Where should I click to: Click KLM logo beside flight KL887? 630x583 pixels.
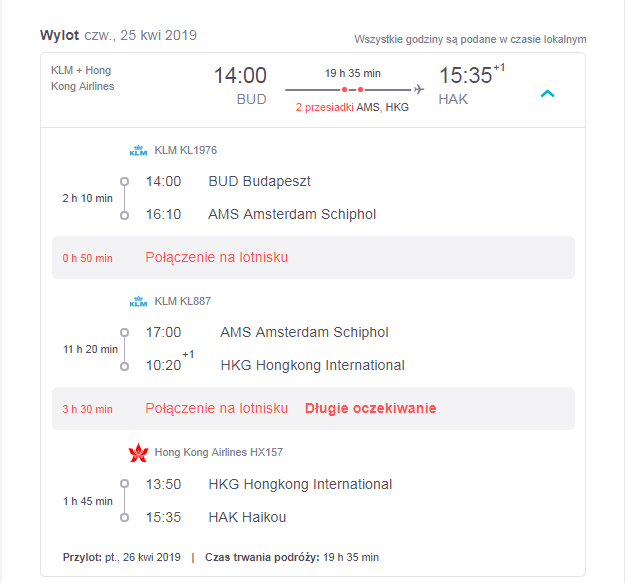tap(138, 301)
